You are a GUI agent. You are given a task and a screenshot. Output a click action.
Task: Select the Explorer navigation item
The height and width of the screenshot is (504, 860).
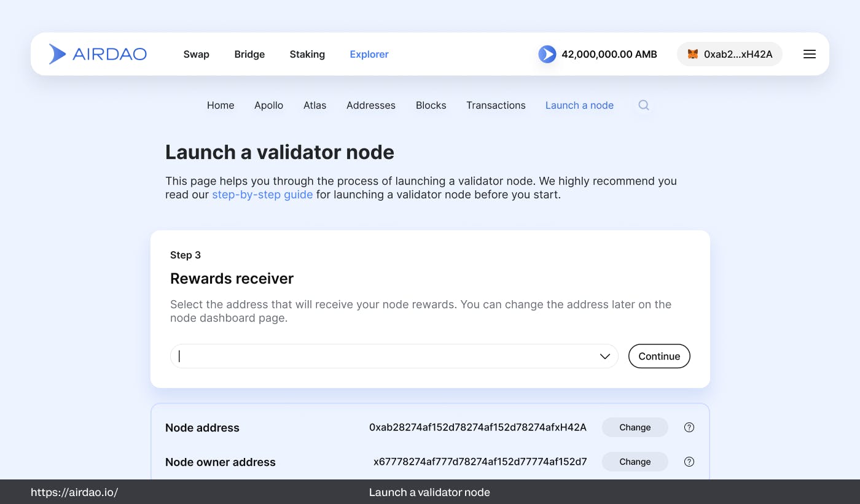369,54
